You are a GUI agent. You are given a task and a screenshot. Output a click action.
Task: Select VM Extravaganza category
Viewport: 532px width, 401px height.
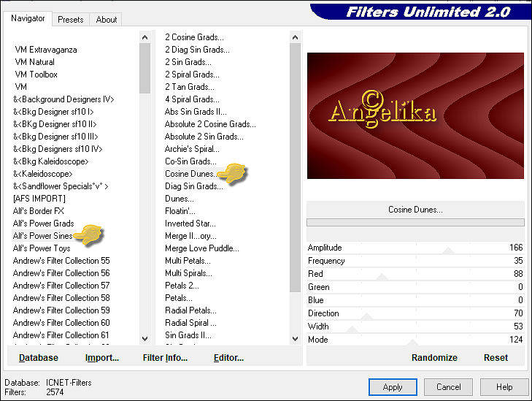pos(46,50)
